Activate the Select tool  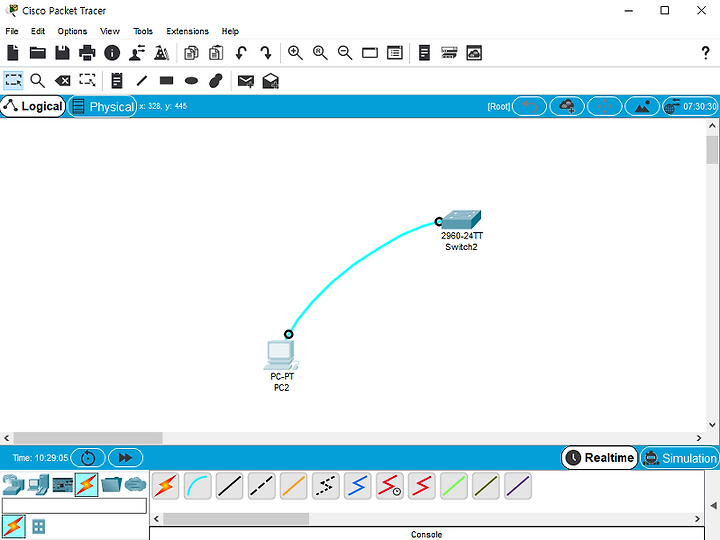pyautogui.click(x=13, y=80)
